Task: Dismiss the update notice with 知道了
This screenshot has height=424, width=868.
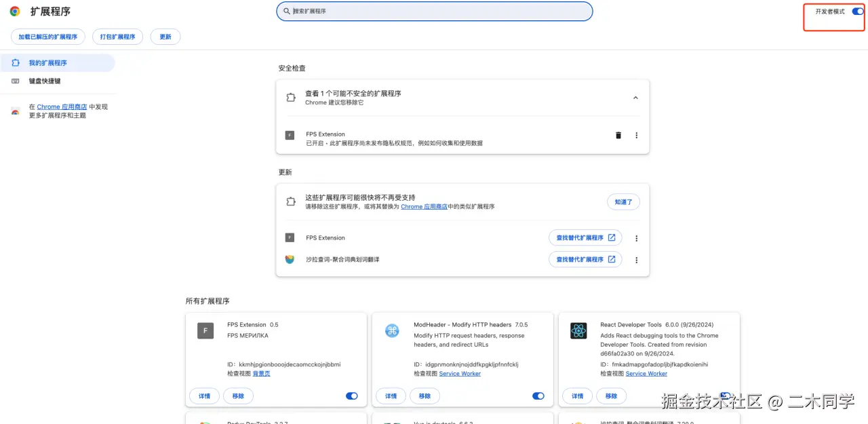Action: 623,201
